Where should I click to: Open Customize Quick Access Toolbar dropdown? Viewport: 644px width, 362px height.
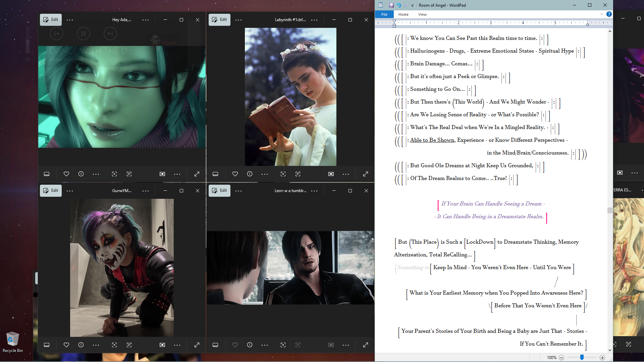tap(412, 5)
